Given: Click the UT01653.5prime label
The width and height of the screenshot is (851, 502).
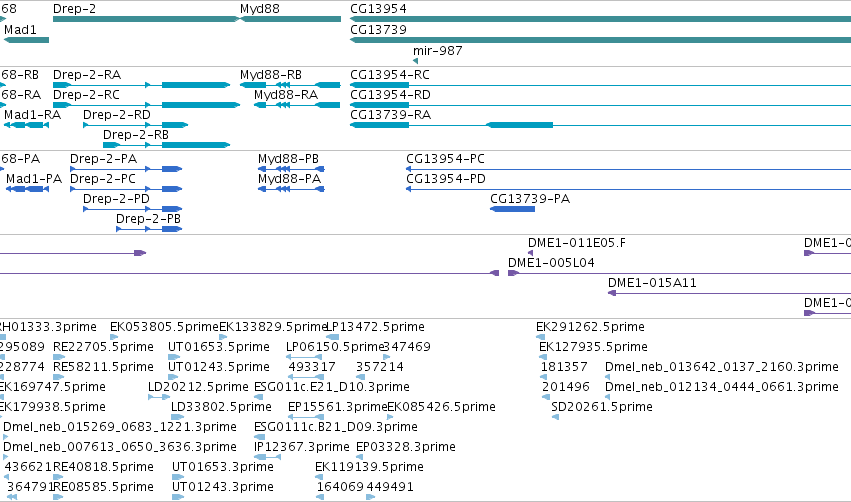Looking at the screenshot, I should point(219,347).
